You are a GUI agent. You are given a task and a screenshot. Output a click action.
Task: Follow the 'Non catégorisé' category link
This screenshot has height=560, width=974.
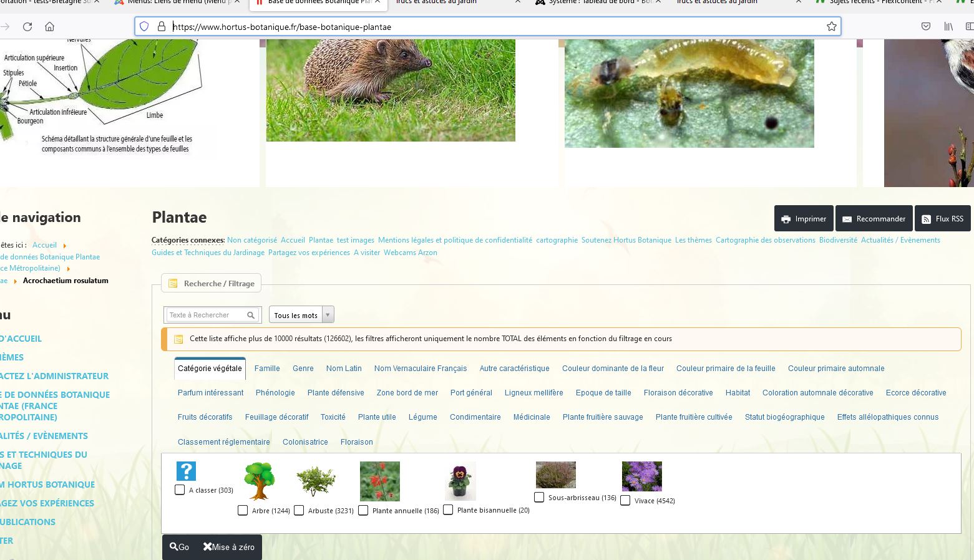pos(252,240)
